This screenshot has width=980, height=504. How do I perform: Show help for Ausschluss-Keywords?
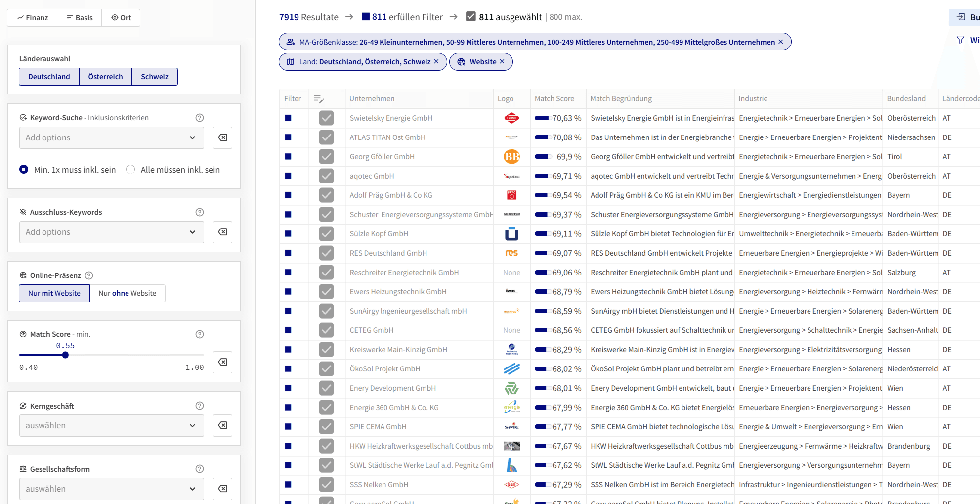click(200, 212)
